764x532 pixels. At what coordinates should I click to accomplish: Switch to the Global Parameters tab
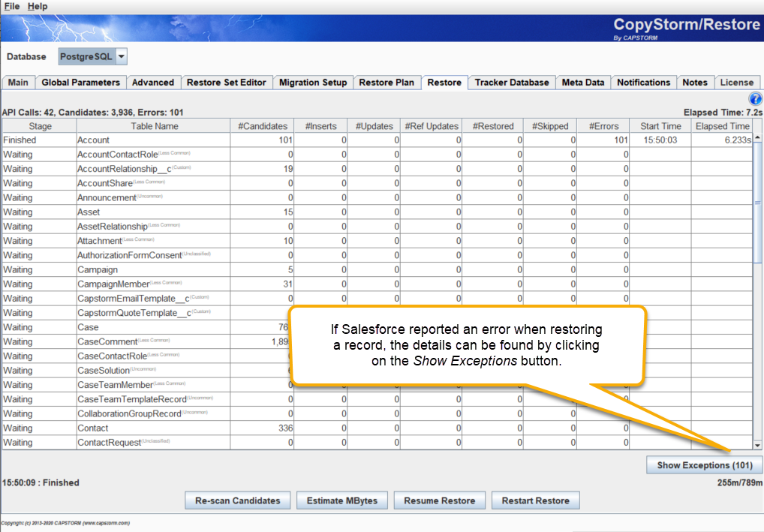[x=80, y=83]
